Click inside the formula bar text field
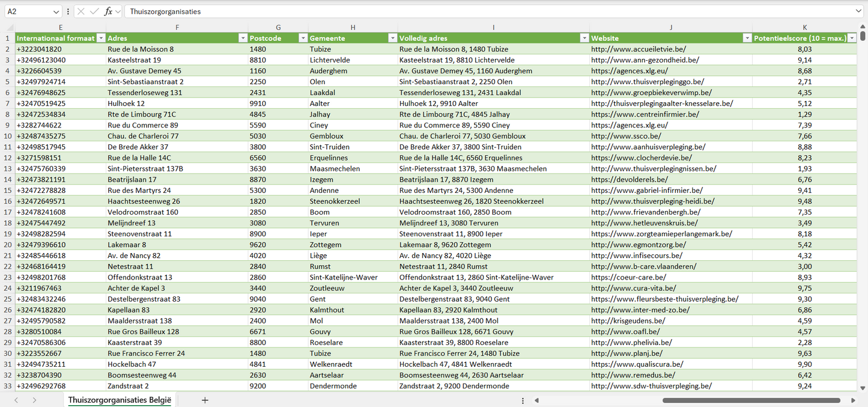The image size is (868, 407). pos(481,11)
